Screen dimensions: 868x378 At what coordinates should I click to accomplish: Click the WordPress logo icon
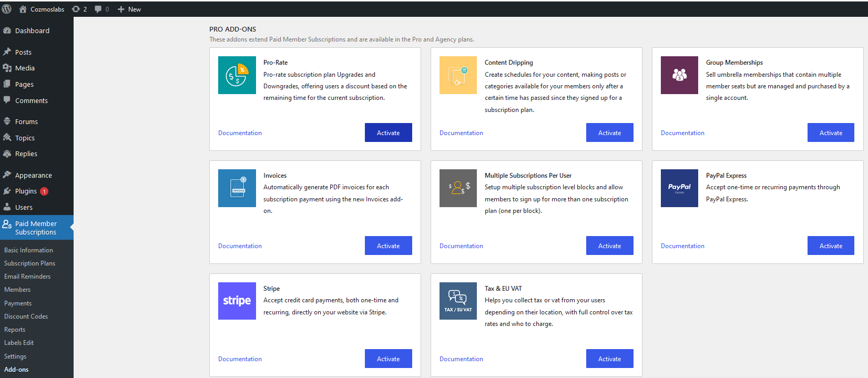pos(7,9)
